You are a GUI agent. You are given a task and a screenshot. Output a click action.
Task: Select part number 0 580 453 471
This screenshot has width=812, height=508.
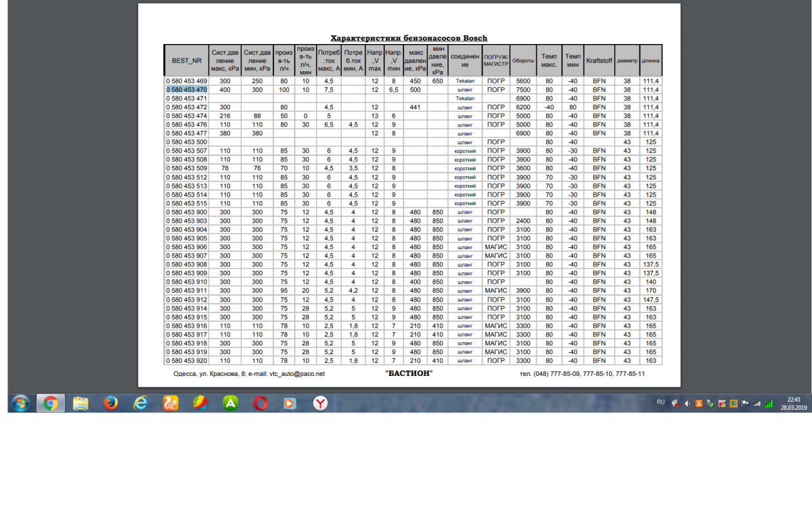pos(187,98)
